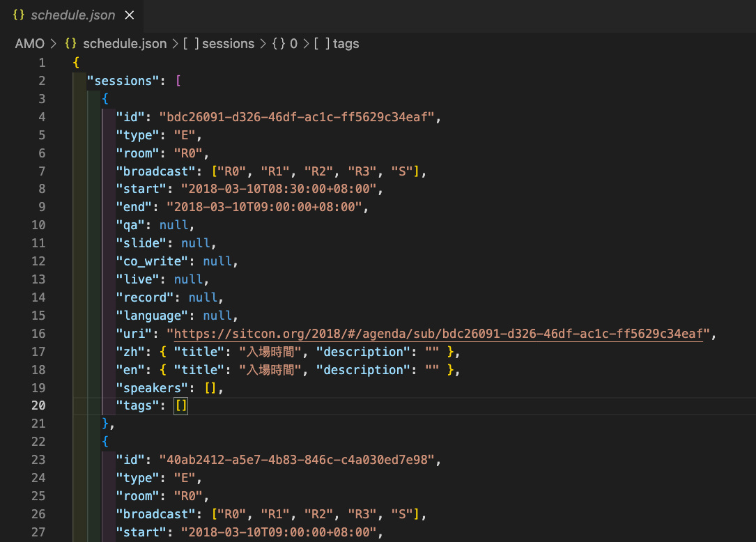Click null value of "live"

pos(189,279)
